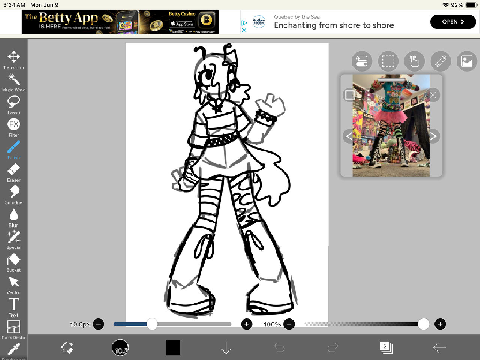Open the black color swatch
The width and height of the screenshot is (480, 360).
pyautogui.click(x=173, y=348)
